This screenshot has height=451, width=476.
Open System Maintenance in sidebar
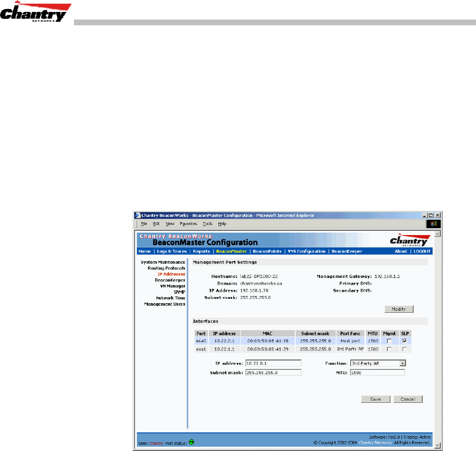(163, 262)
